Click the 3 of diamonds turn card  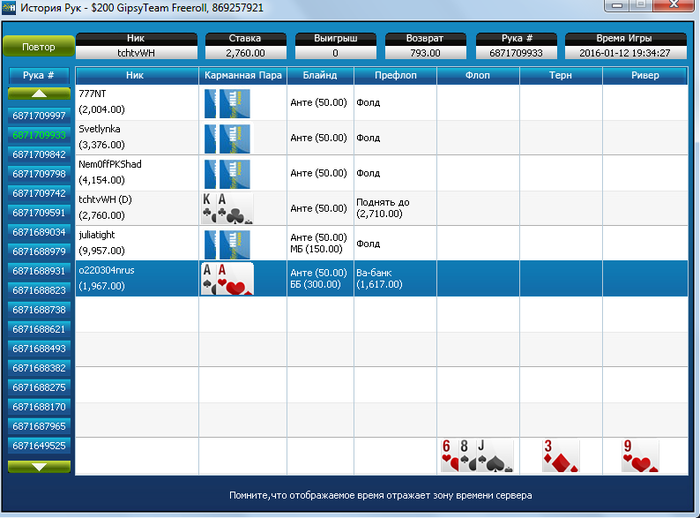(x=561, y=455)
